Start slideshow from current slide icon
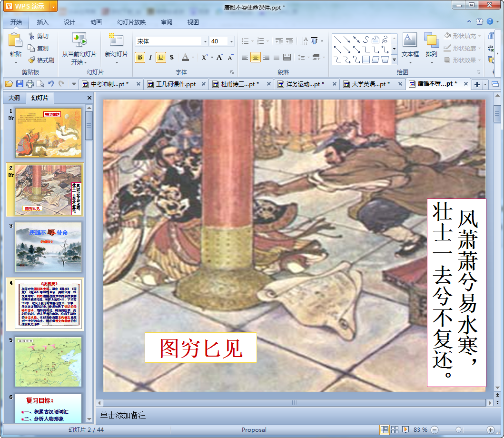 point(79,40)
